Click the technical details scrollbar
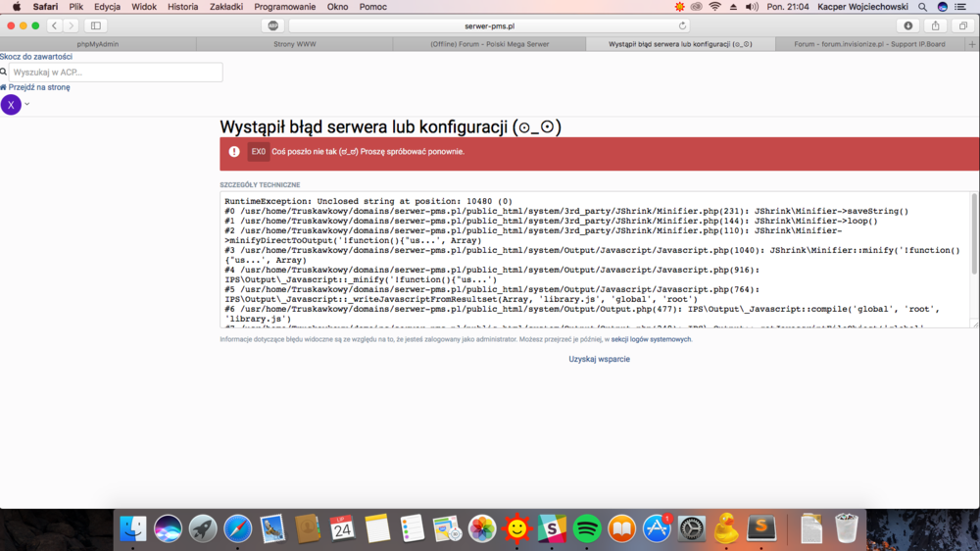This screenshot has height=551, width=980. click(x=974, y=233)
